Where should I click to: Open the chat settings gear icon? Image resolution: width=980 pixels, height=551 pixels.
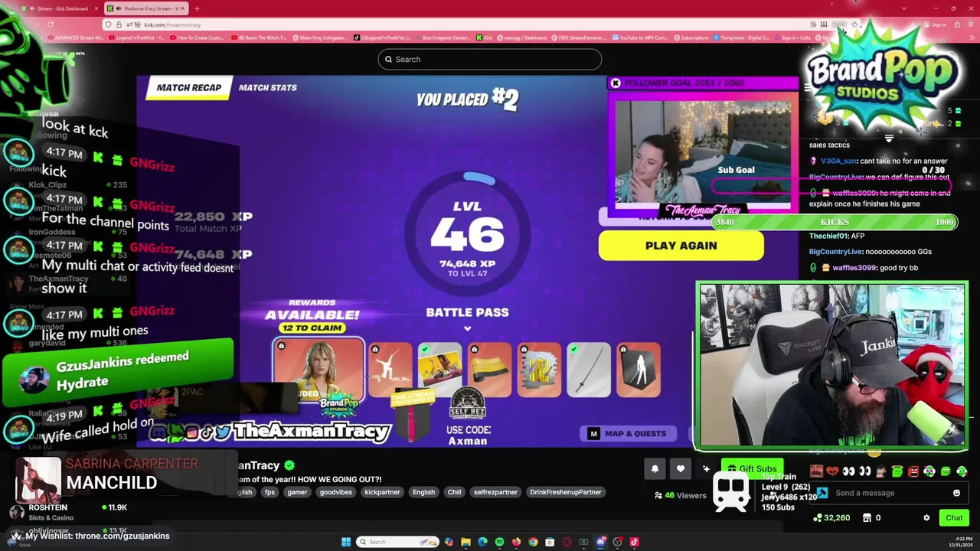pyautogui.click(x=926, y=518)
